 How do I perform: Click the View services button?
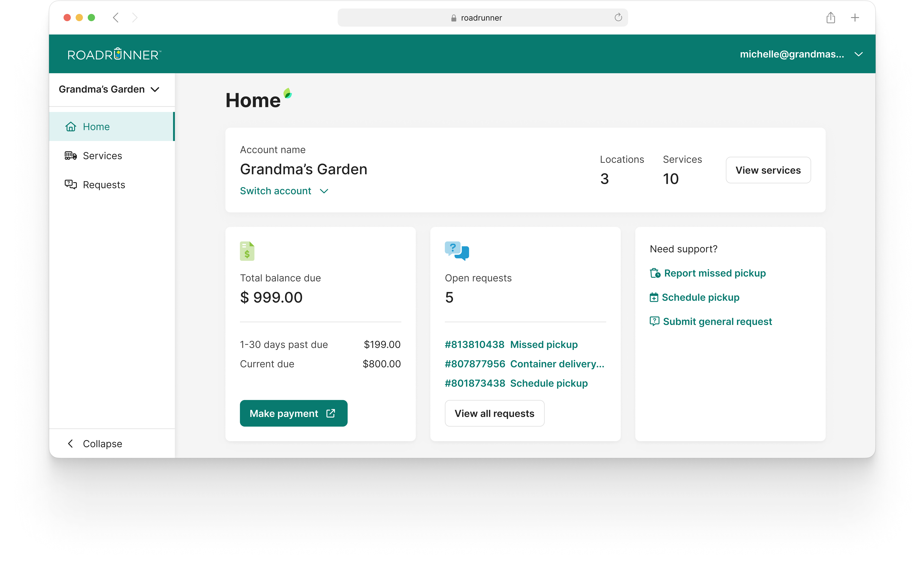[x=768, y=170]
